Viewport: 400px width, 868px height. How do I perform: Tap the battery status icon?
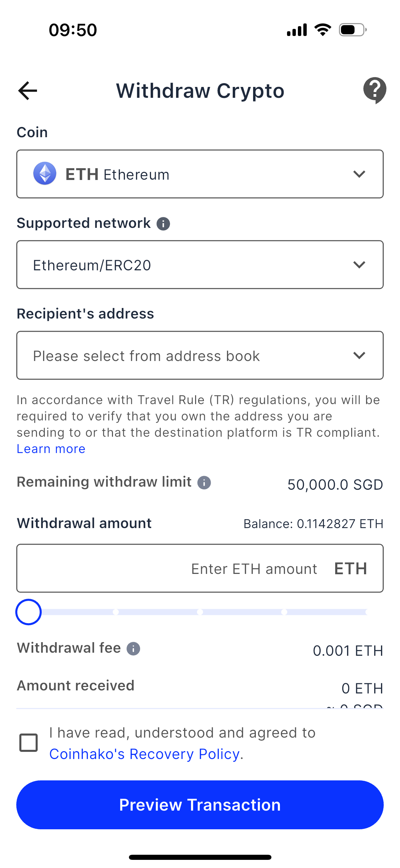click(353, 30)
